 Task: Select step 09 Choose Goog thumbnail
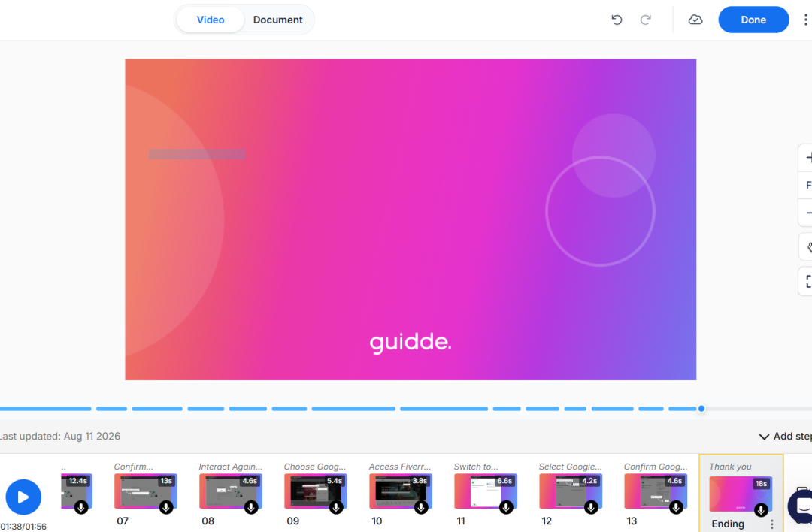tap(315, 491)
